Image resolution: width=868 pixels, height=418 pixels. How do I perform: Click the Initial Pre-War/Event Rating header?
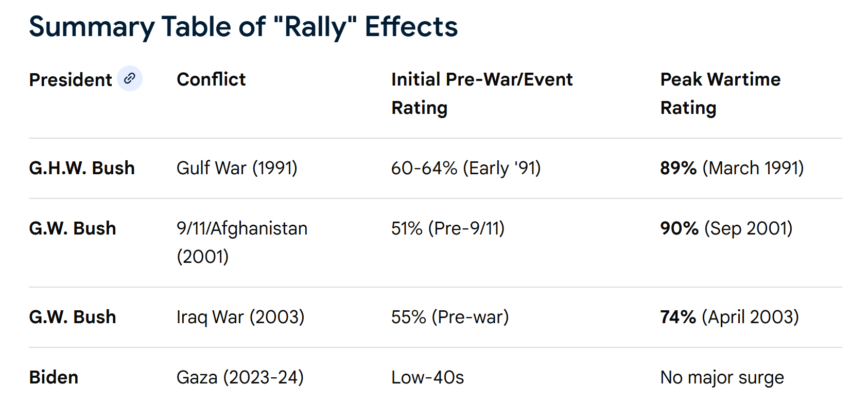click(481, 93)
